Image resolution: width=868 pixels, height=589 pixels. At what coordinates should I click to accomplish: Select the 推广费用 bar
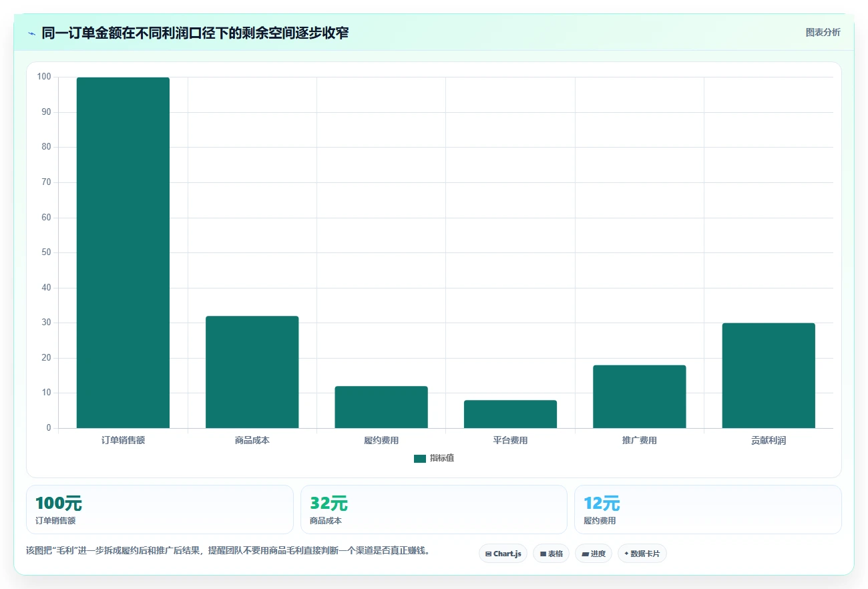click(x=639, y=397)
